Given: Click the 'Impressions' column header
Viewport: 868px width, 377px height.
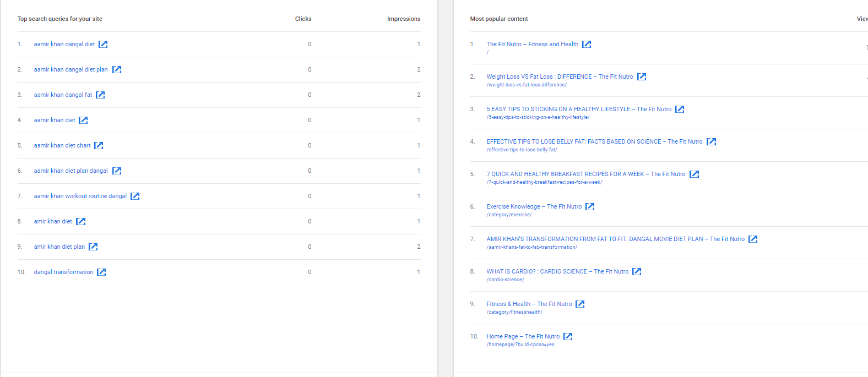Looking at the screenshot, I should [x=404, y=19].
